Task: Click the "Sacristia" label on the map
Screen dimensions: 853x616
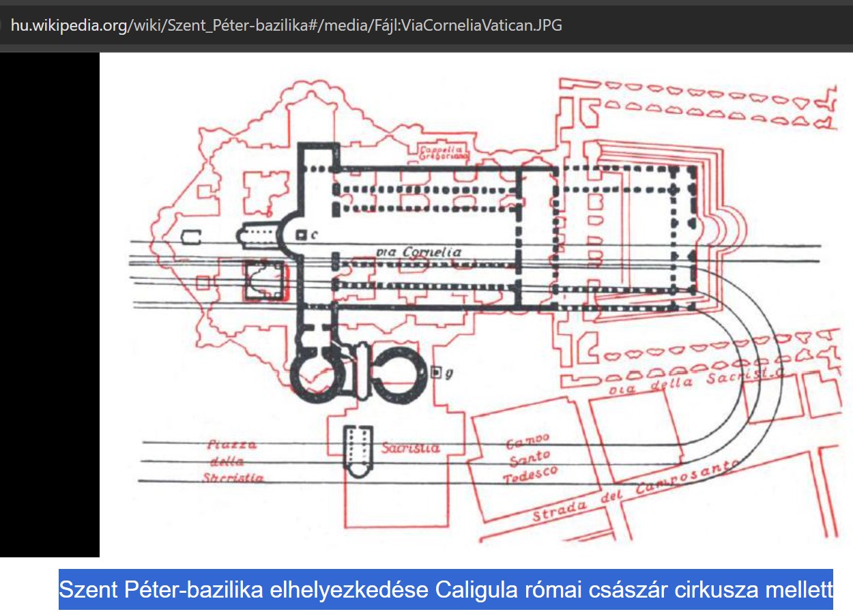Action: (x=410, y=448)
